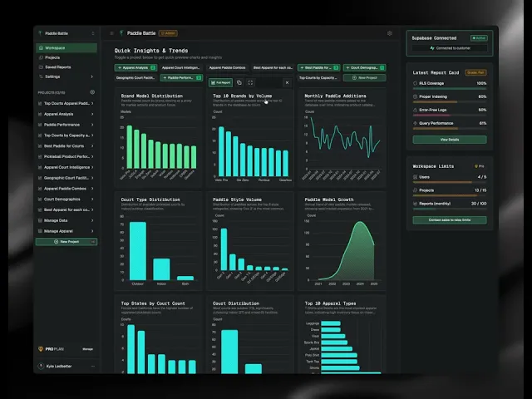This screenshot has width=532, height=399.
Task: Expand the Best Paddle for Courts chevron
Action: point(92,146)
